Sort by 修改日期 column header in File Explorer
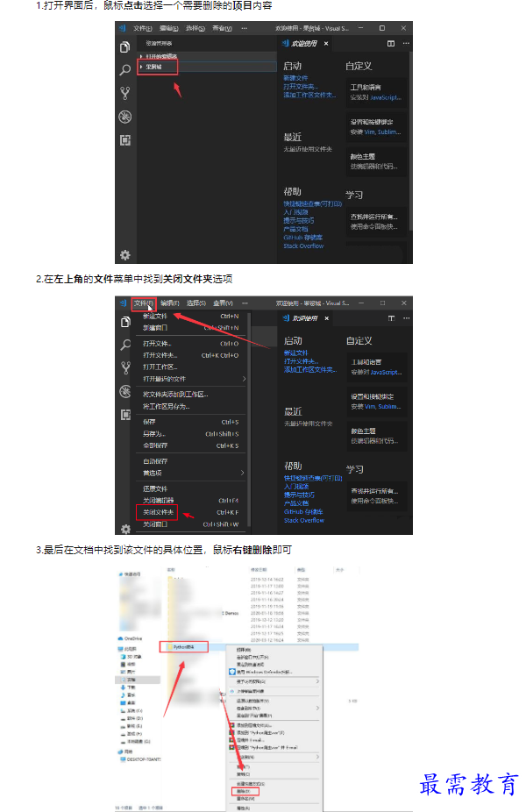This screenshot has width=526, height=812. tap(259, 570)
